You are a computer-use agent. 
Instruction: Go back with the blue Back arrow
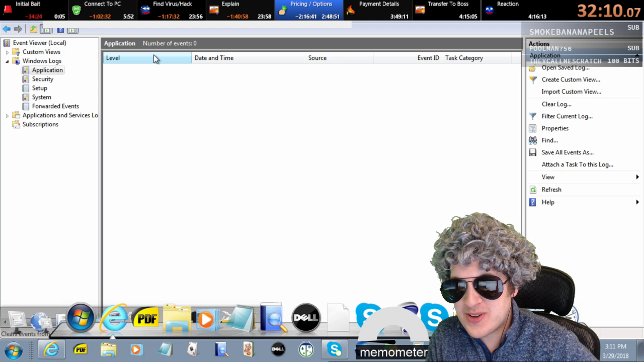pyautogui.click(x=7, y=29)
